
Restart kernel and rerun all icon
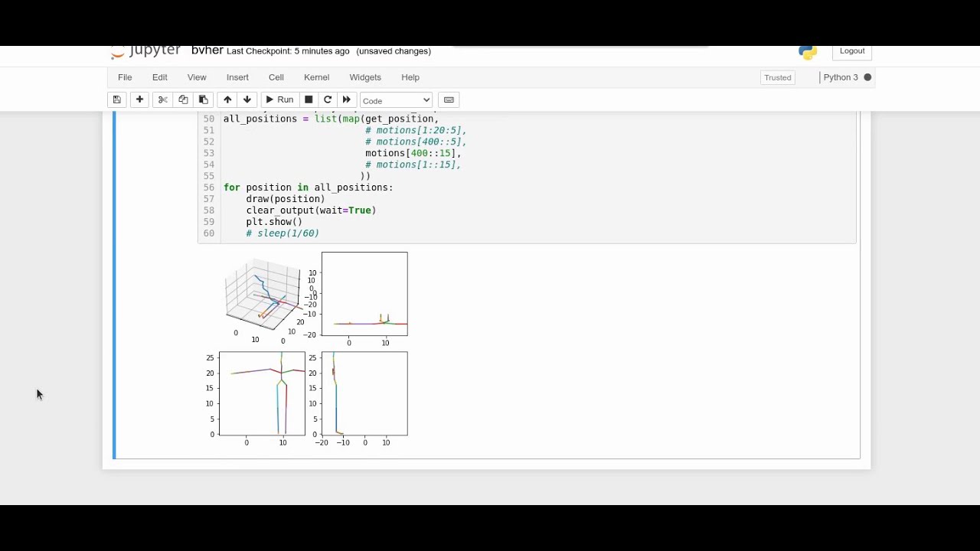click(346, 100)
